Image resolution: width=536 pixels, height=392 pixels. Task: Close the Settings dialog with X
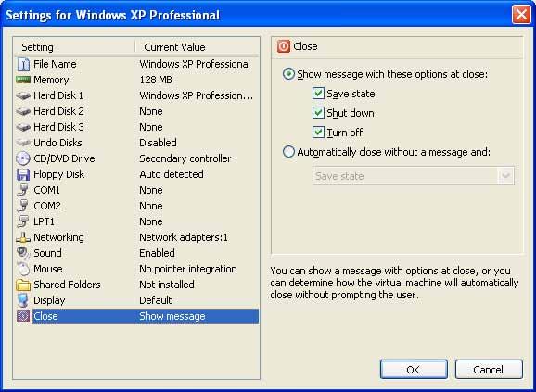pos(521,15)
